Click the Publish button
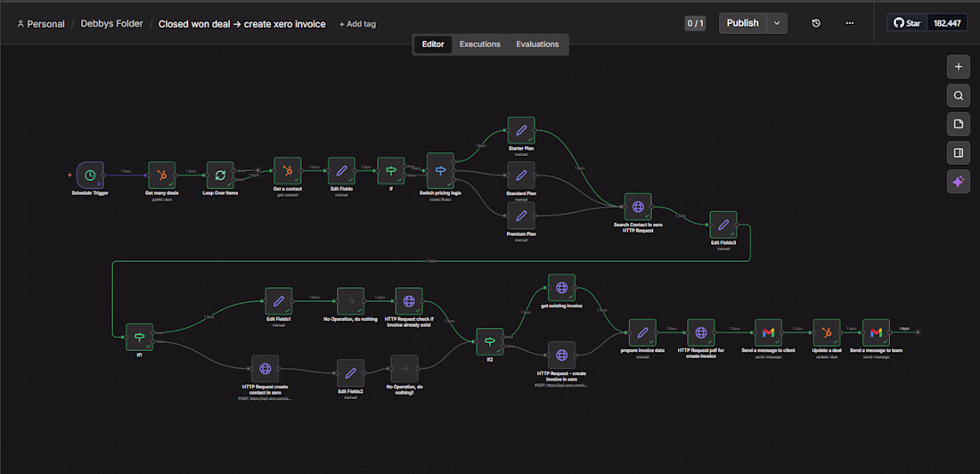Image resolution: width=980 pixels, height=474 pixels. click(743, 23)
